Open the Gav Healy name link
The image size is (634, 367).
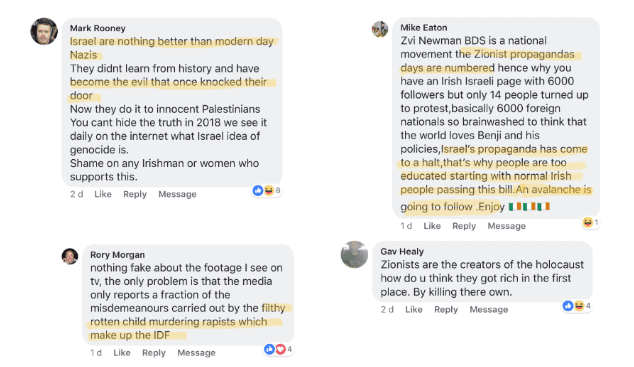[402, 251]
